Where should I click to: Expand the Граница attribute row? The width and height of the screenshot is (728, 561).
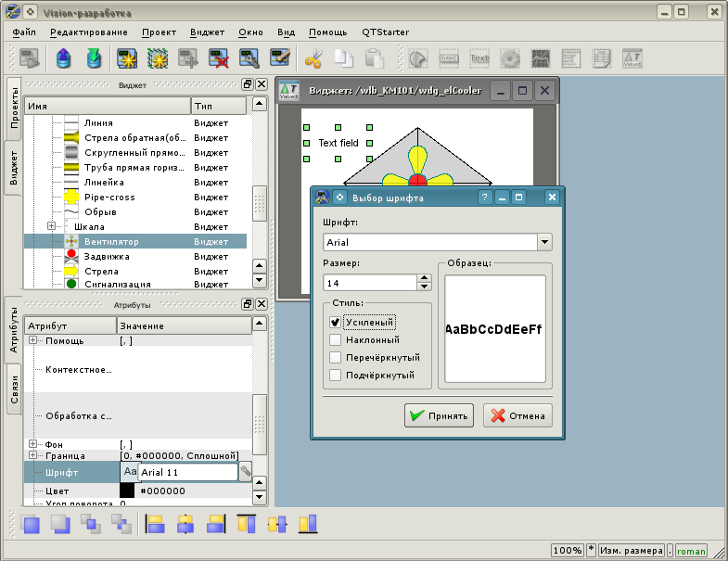[33, 455]
